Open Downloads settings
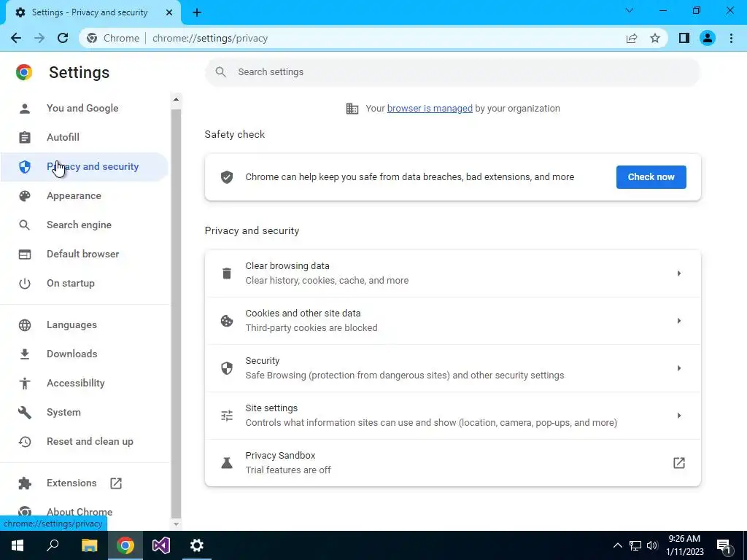 click(85, 354)
